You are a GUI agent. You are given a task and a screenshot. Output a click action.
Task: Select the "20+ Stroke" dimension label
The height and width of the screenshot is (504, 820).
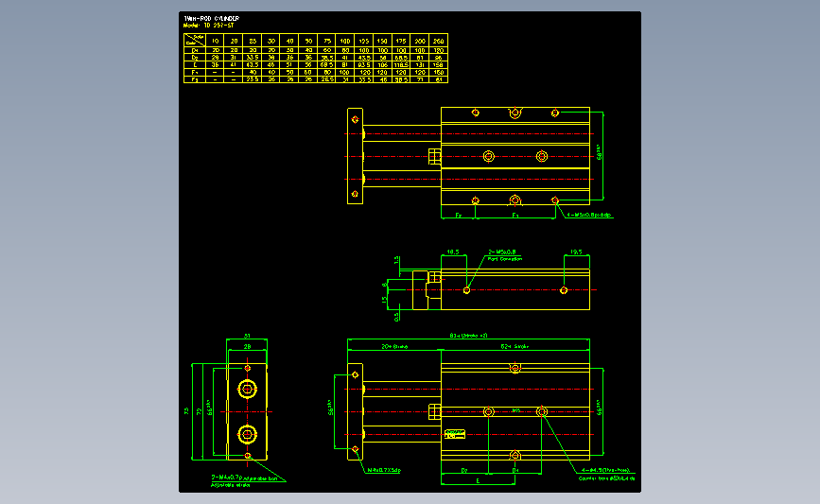(394, 347)
